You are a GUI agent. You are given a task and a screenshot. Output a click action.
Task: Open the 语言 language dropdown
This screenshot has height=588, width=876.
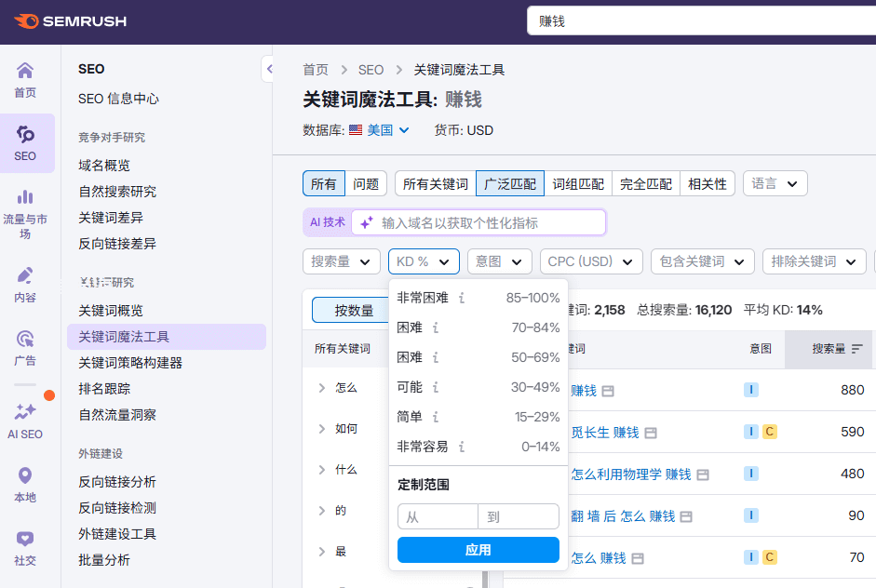(x=775, y=183)
